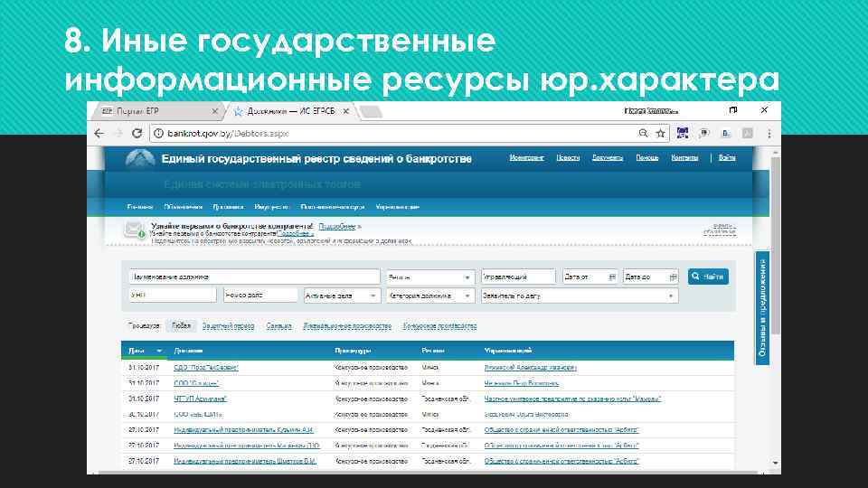Open the Отзывы и предложения side panel
Image resolution: width=868 pixels, height=488 pixels.
pyautogui.click(x=762, y=307)
